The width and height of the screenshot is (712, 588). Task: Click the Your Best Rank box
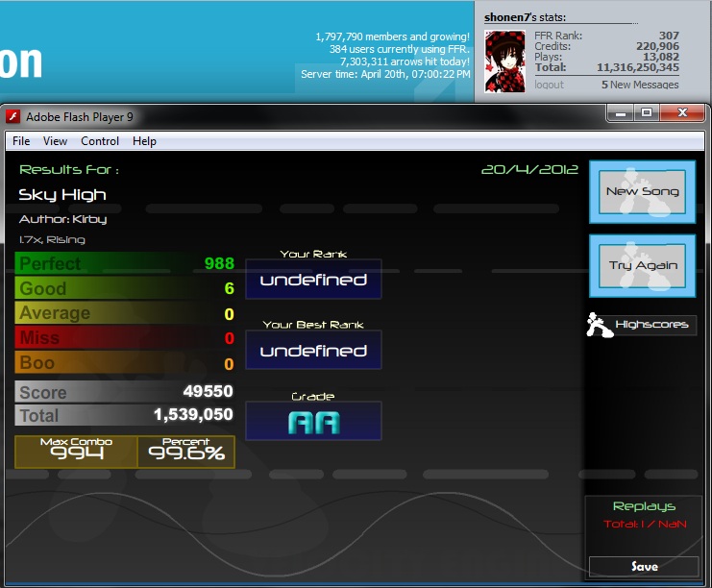313,350
